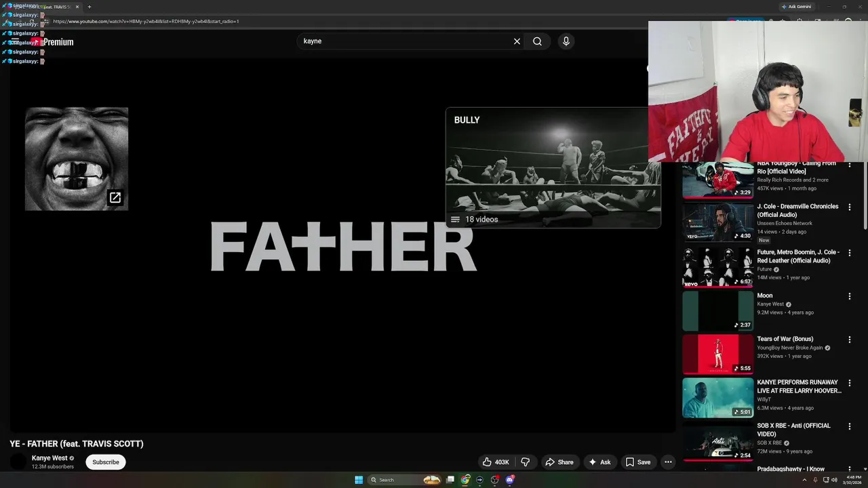Show hidden tray icons chevron

[x=804, y=480]
